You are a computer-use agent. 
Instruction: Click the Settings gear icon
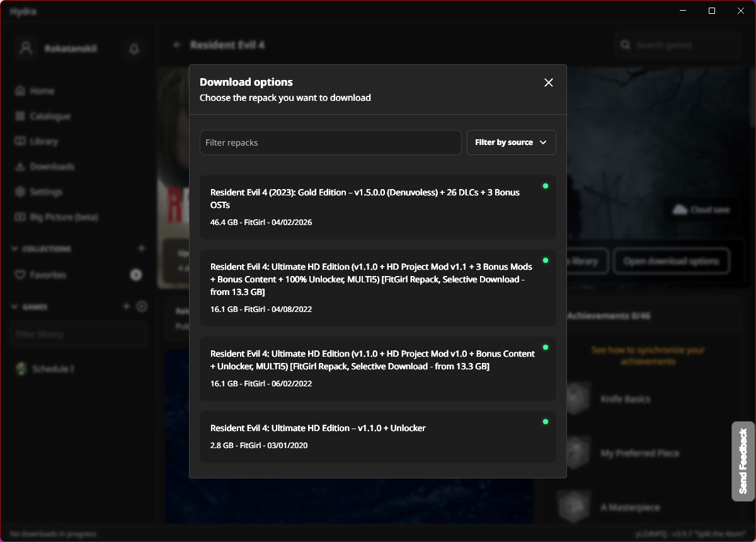point(20,192)
